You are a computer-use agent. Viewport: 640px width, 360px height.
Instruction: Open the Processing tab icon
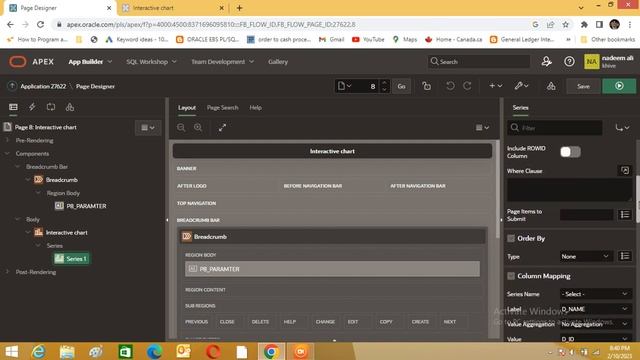click(51, 107)
